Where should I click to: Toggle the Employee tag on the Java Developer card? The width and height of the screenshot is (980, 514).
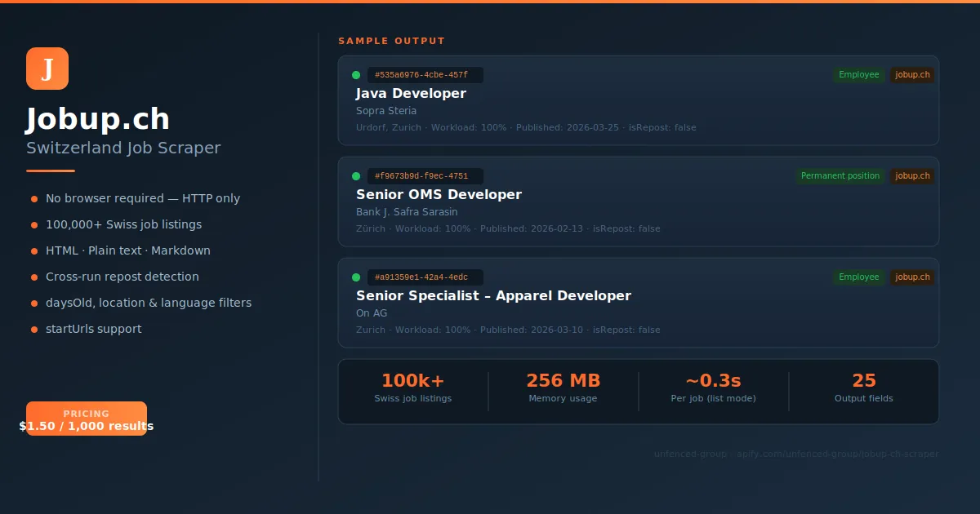click(858, 74)
